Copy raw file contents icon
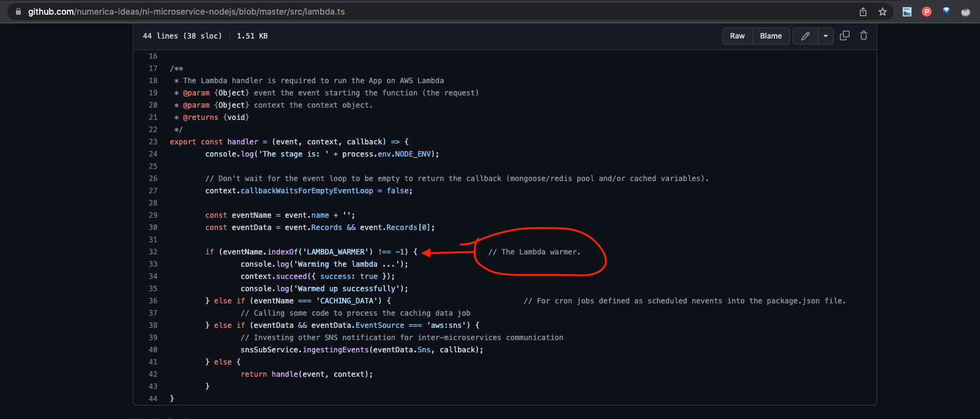980x419 pixels. point(845,35)
